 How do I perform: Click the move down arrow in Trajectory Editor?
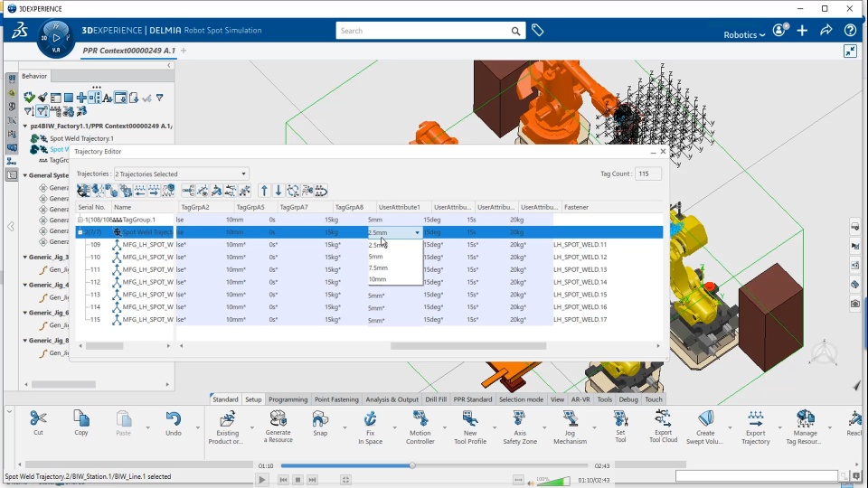pyautogui.click(x=278, y=191)
